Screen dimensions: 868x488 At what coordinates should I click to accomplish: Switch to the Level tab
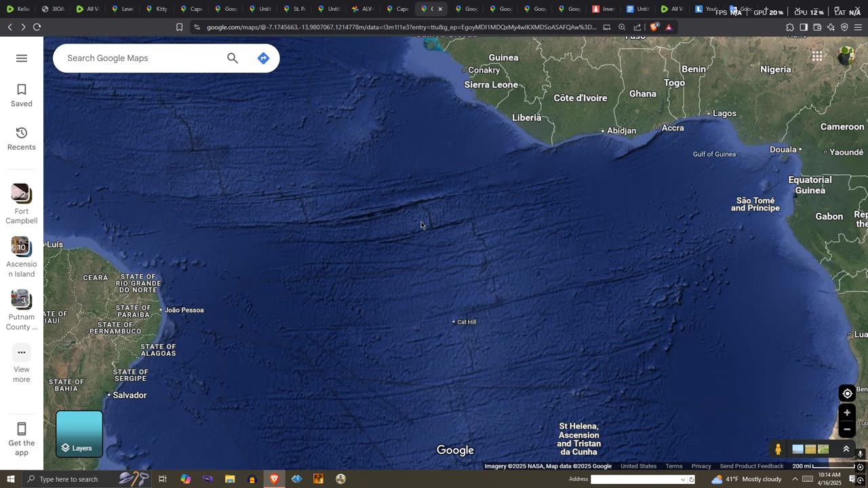(x=122, y=9)
